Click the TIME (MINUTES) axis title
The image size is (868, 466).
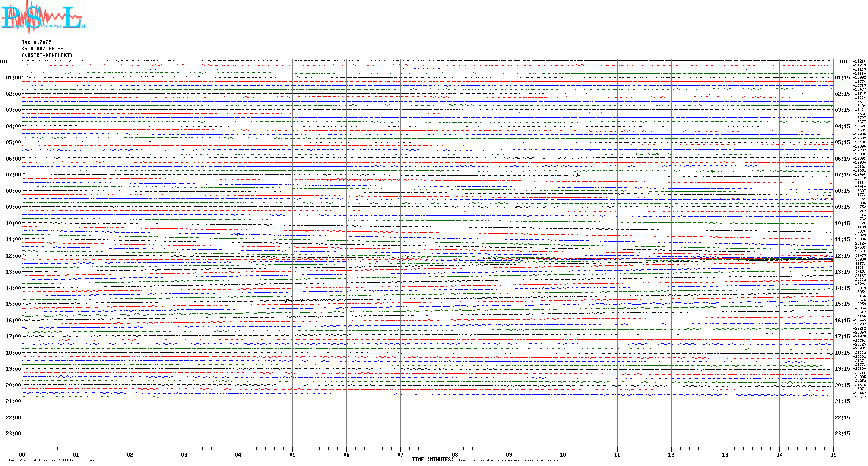pyautogui.click(x=432, y=460)
